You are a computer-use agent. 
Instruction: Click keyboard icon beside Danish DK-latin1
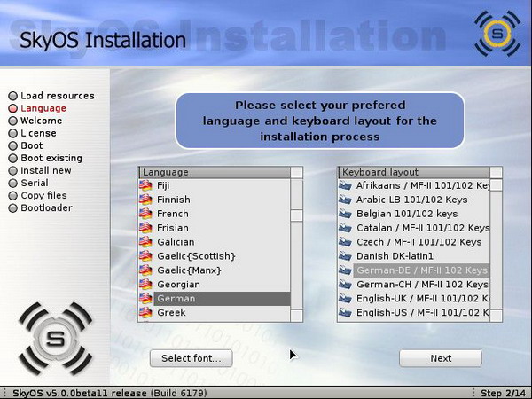[x=345, y=256]
